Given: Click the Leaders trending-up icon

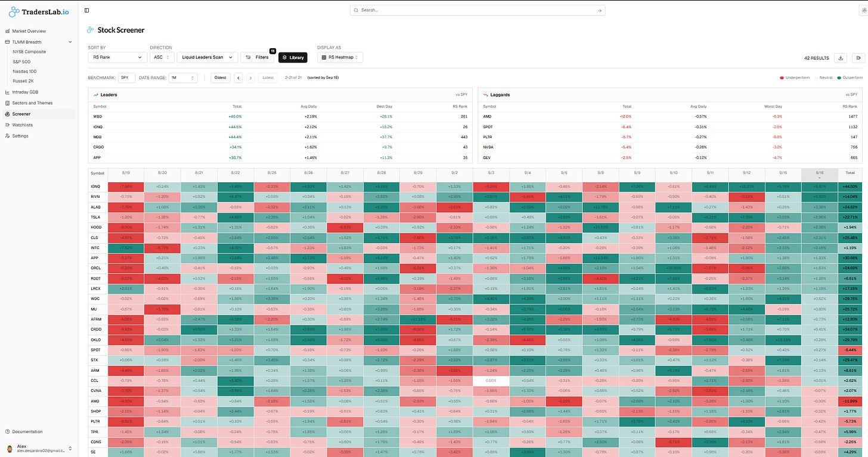Looking at the screenshot, I should pyautogui.click(x=95, y=95).
